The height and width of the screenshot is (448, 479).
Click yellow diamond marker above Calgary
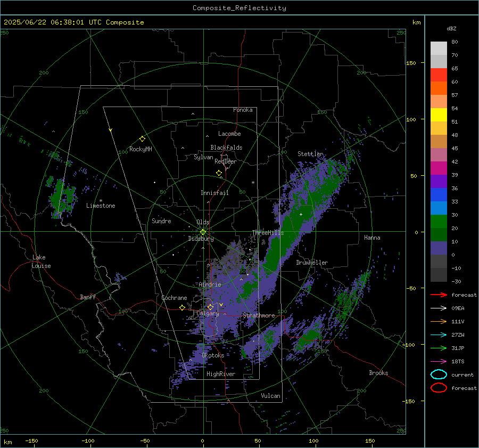(210, 307)
